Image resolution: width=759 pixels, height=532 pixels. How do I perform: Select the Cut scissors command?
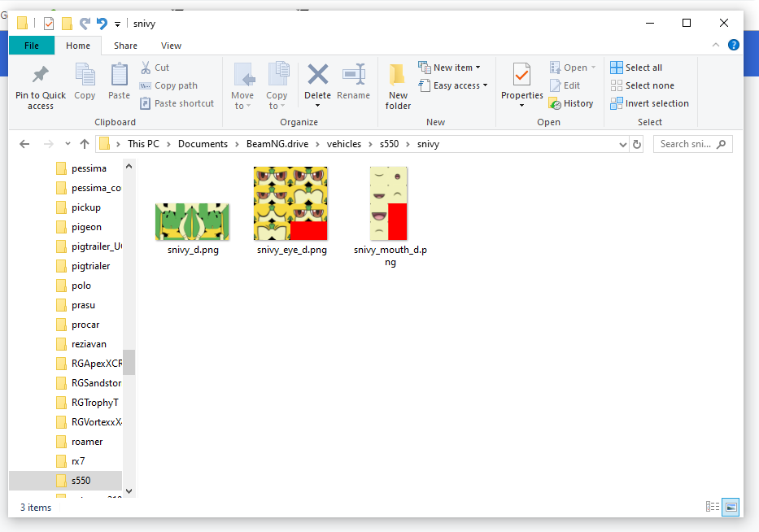tap(155, 68)
